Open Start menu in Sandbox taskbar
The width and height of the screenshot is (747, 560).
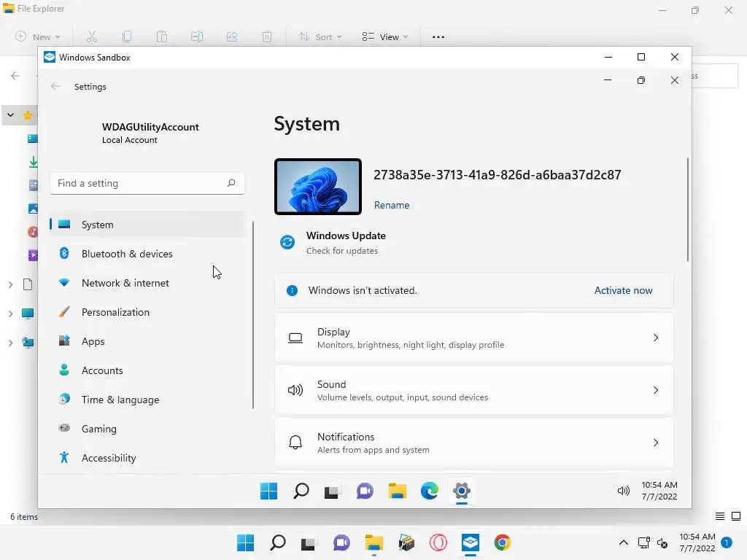click(268, 491)
